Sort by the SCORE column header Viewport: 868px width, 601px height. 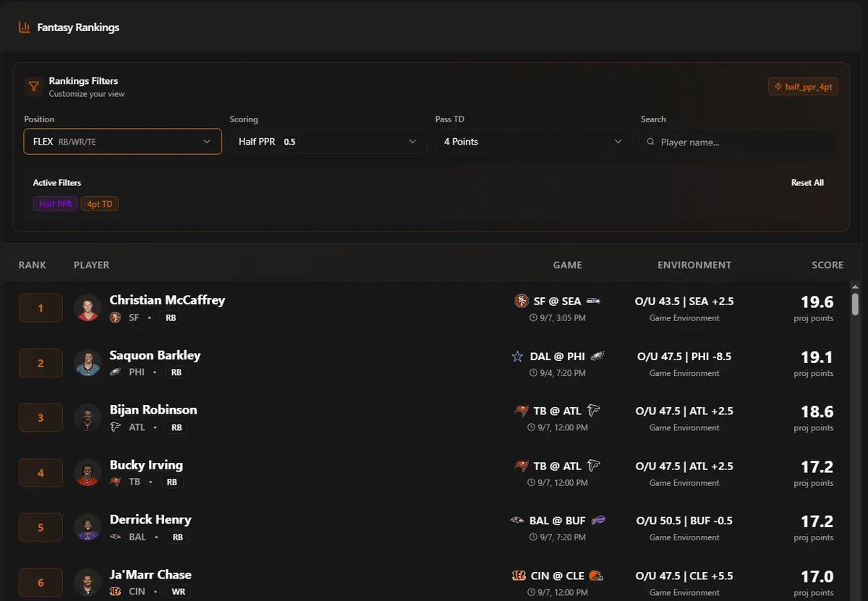point(827,265)
